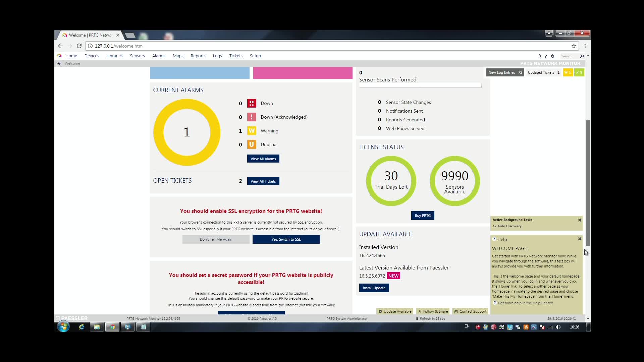Viewport: 644px width, 362px height.
Task: Click Yes, Switch to SSL button
Action: pos(286,239)
